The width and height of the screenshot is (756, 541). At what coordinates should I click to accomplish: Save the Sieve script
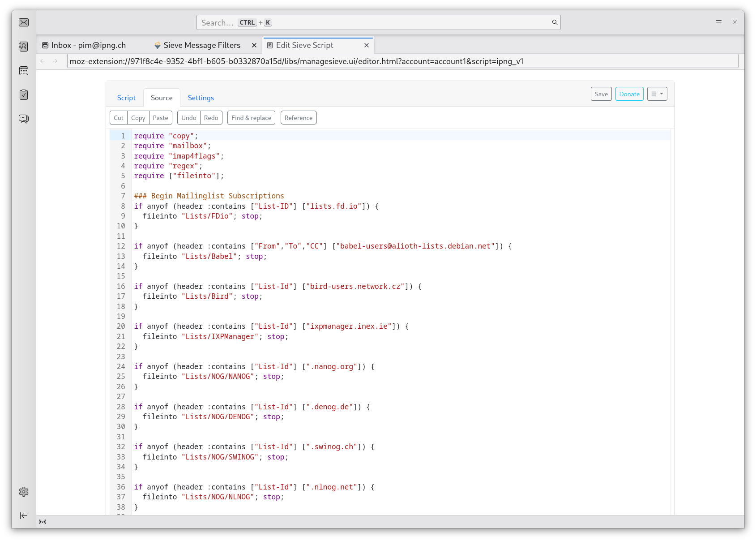click(601, 94)
